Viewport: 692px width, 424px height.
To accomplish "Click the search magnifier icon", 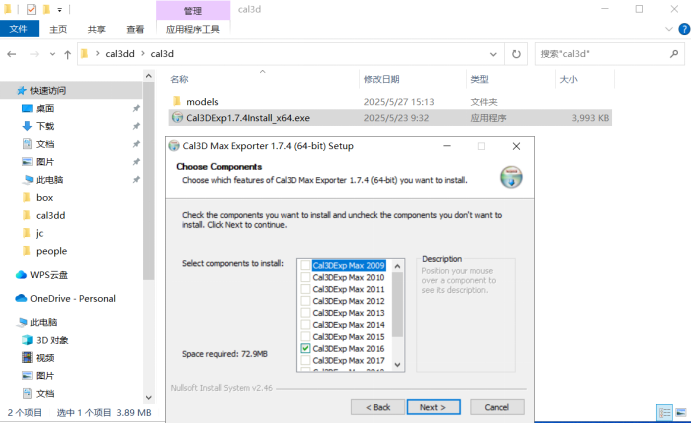I will pyautogui.click(x=674, y=54).
